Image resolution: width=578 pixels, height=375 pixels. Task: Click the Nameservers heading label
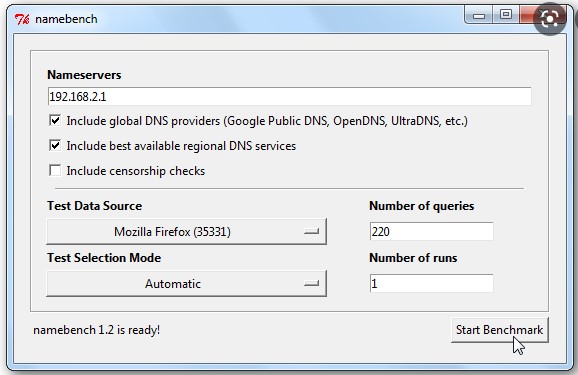point(84,75)
